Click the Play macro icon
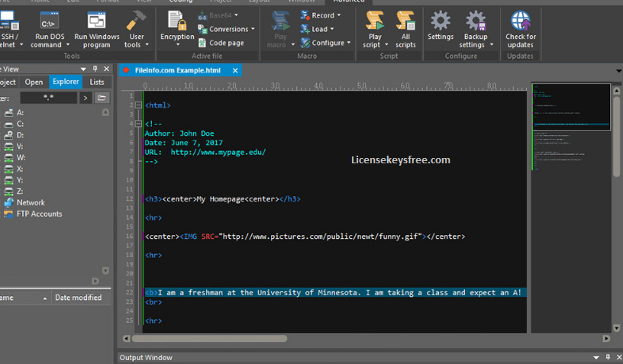 coord(280,21)
